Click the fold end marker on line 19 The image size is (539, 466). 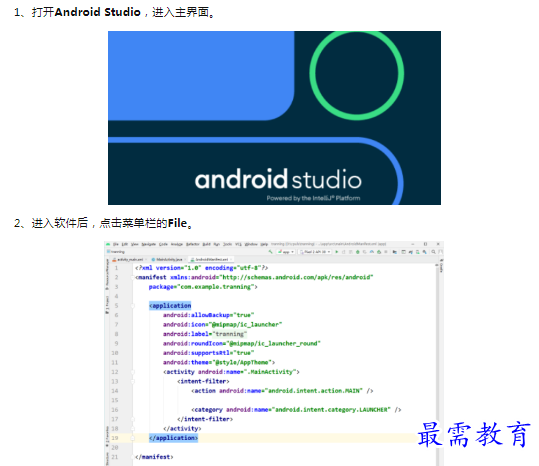click(133, 438)
